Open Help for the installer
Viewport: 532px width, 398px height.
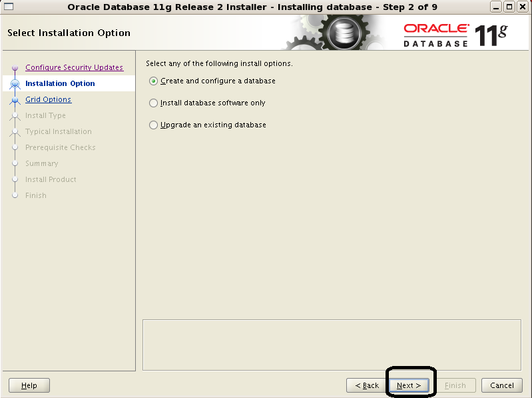tap(29, 385)
